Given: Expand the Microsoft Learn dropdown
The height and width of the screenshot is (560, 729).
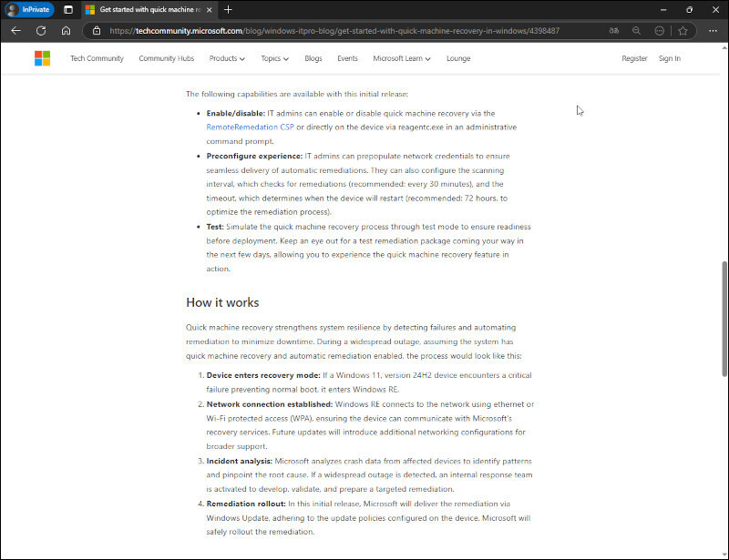Looking at the screenshot, I should click(402, 58).
